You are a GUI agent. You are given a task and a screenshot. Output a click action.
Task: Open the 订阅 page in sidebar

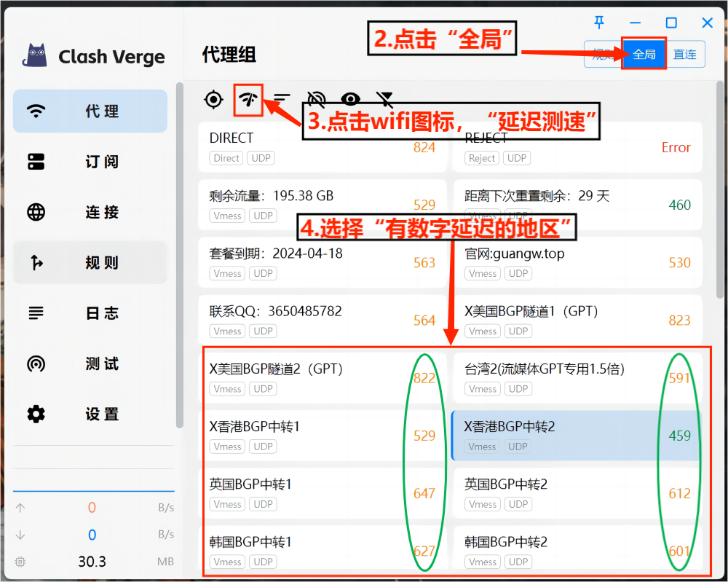tap(90, 162)
